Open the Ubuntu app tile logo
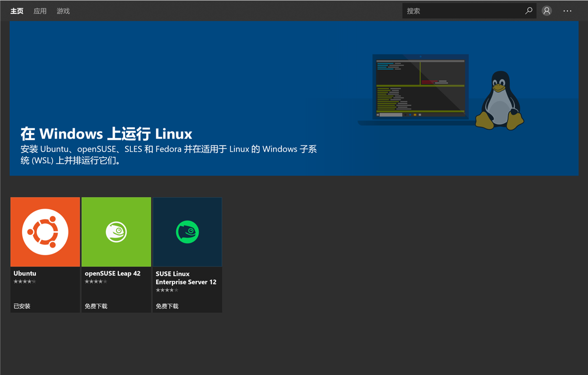This screenshot has height=375, width=588. (x=45, y=232)
